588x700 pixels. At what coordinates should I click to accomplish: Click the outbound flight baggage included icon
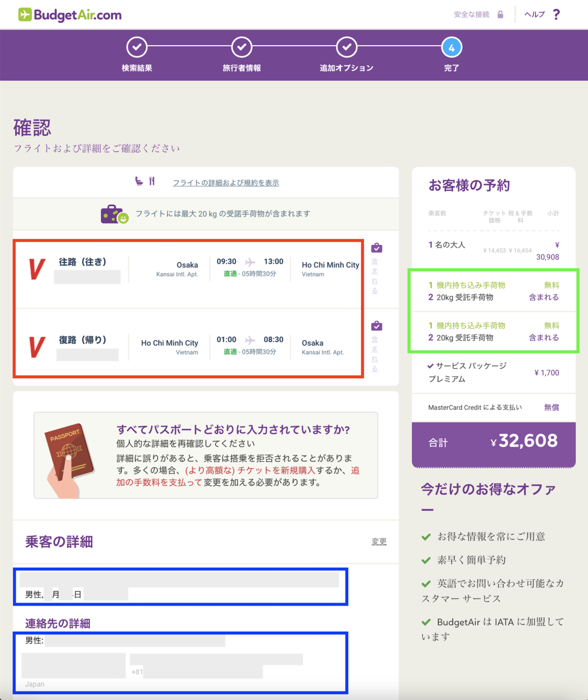pos(376,247)
